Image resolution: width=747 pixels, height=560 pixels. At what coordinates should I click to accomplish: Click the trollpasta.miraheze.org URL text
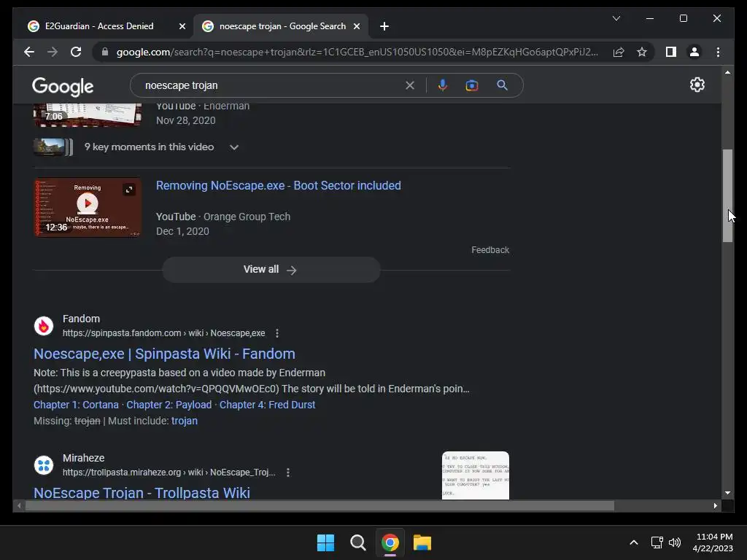[x=169, y=472]
